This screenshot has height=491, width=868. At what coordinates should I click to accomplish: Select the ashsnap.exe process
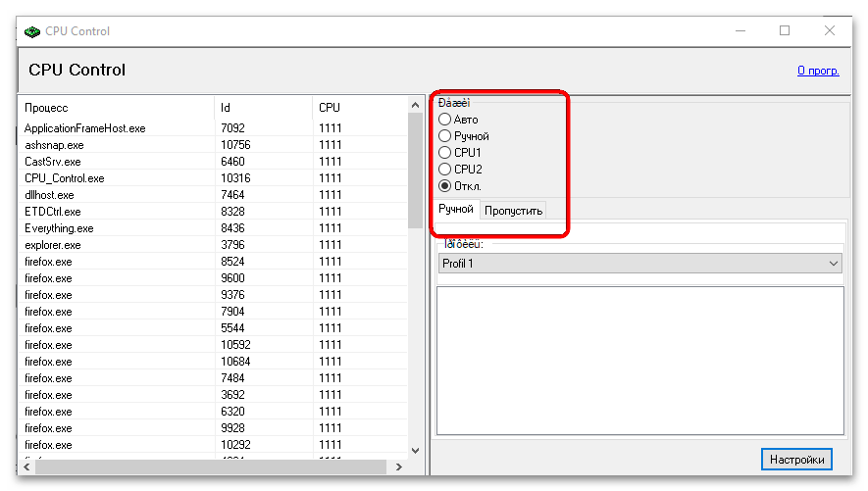[213, 145]
